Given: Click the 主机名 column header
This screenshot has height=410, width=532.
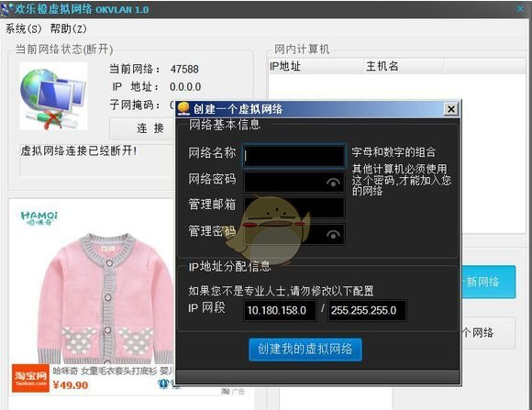Looking at the screenshot, I should [x=405, y=66].
